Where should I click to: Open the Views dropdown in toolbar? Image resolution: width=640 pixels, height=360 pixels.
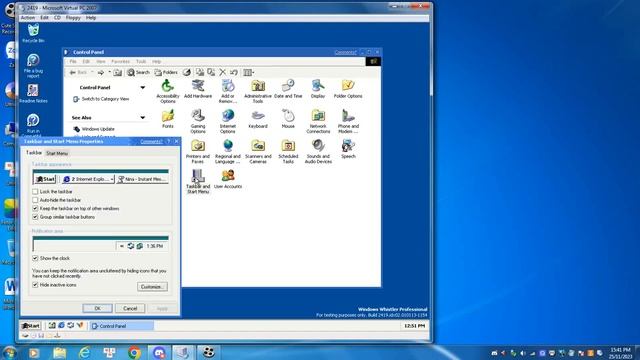click(249, 72)
